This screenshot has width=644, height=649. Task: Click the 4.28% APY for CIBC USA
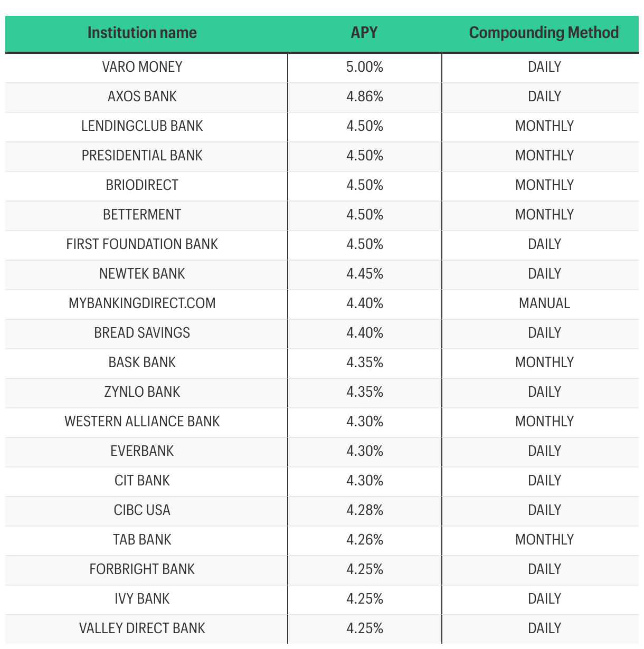365,510
